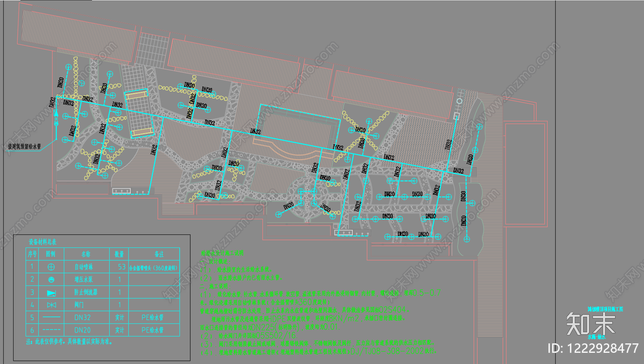Screen dimensions: 644x364
Task: Click the 自动喷淋 sprinkler symbol in legend
Action: tap(51, 267)
